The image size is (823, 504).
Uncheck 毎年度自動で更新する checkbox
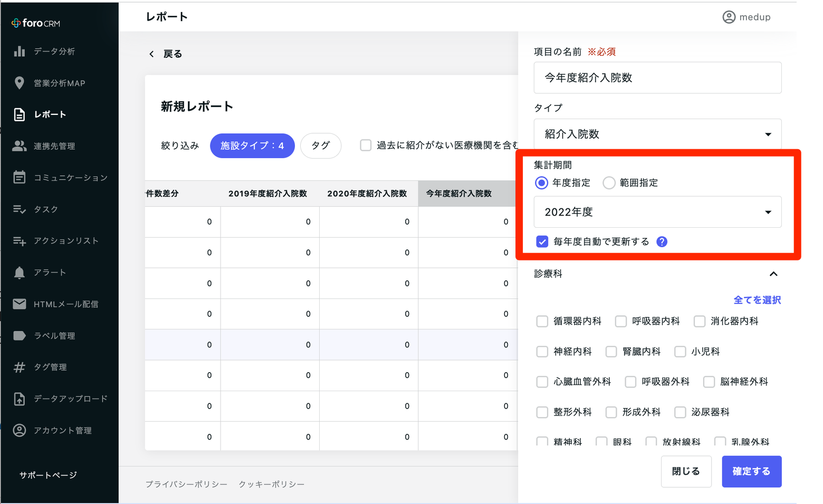tap(542, 241)
